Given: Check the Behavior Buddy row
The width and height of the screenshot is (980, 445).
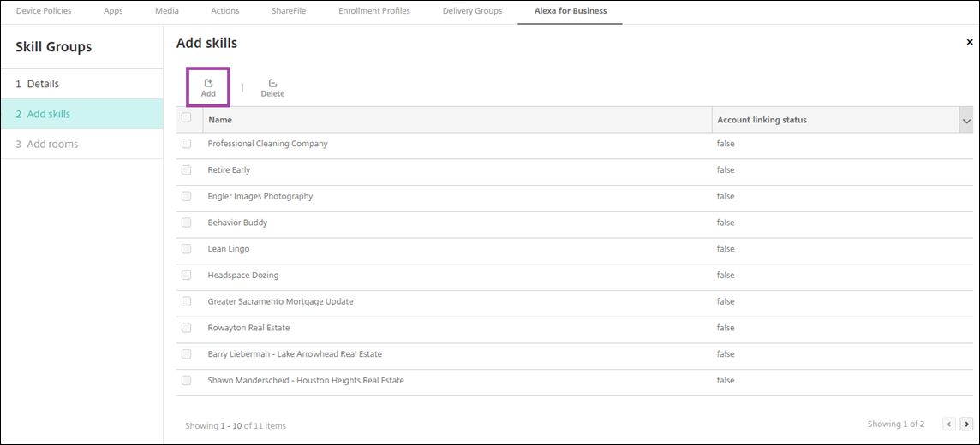Looking at the screenshot, I should (x=186, y=222).
